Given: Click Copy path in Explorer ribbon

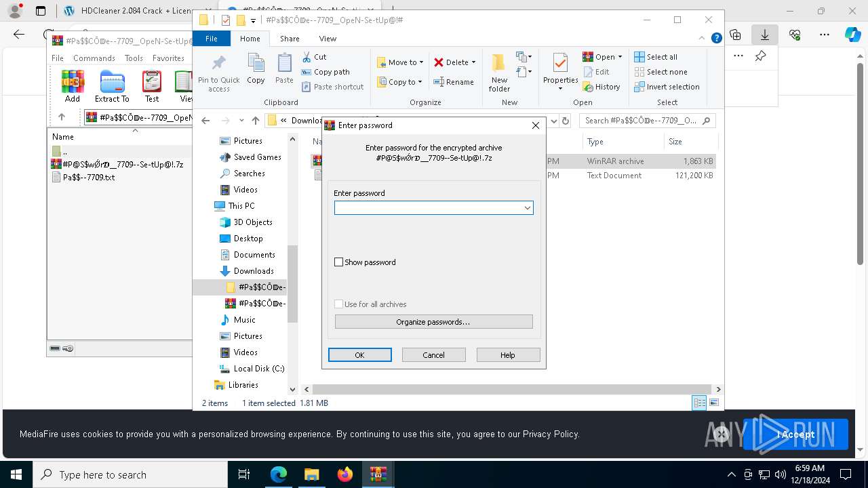Looking at the screenshot, I should click(x=326, y=72).
